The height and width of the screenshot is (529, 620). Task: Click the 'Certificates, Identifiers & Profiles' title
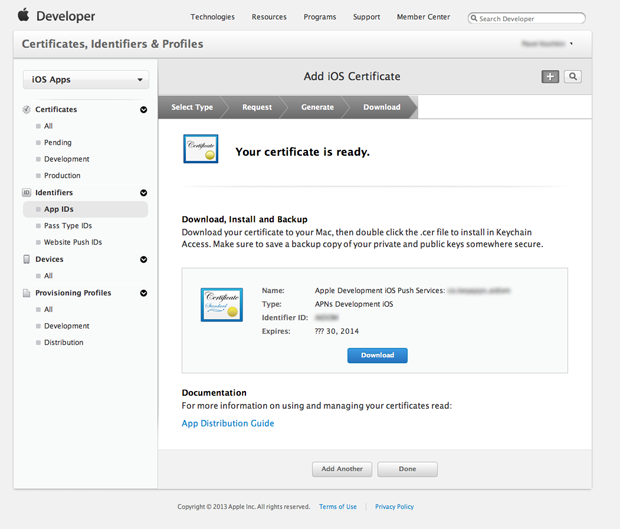(x=112, y=44)
